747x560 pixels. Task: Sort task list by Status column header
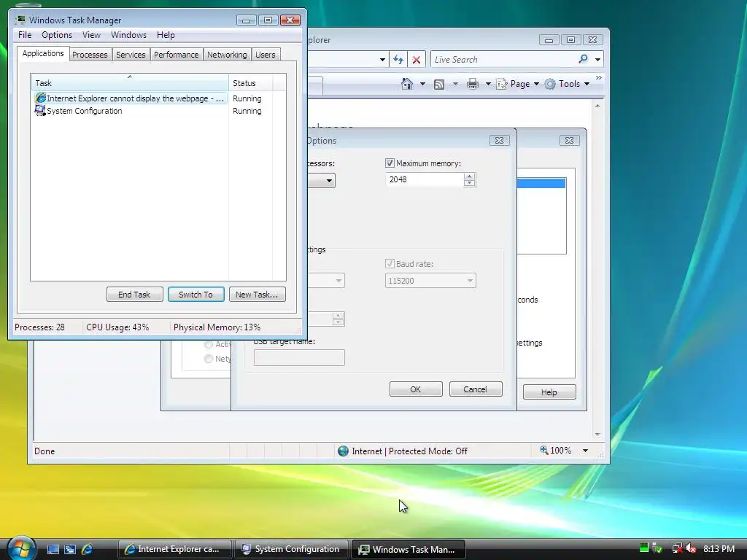(x=250, y=83)
